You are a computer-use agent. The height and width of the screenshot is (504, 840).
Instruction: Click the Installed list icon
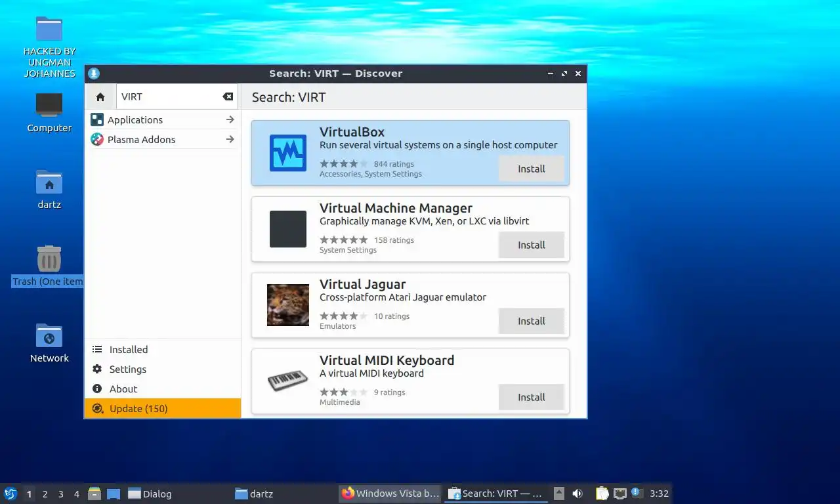[x=97, y=349]
